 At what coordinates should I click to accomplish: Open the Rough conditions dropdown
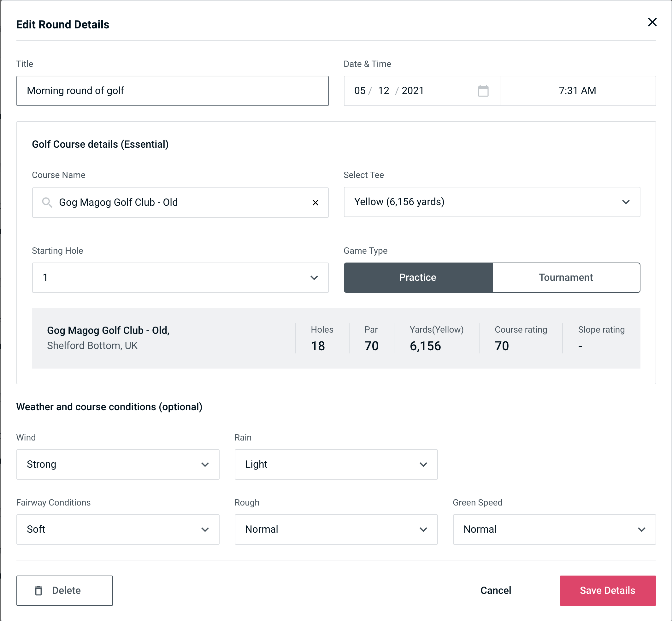(336, 529)
